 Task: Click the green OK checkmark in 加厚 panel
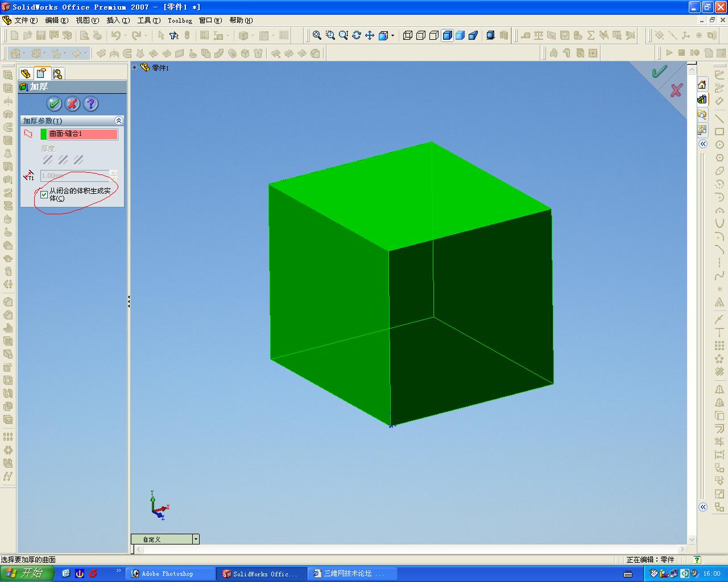[55, 104]
